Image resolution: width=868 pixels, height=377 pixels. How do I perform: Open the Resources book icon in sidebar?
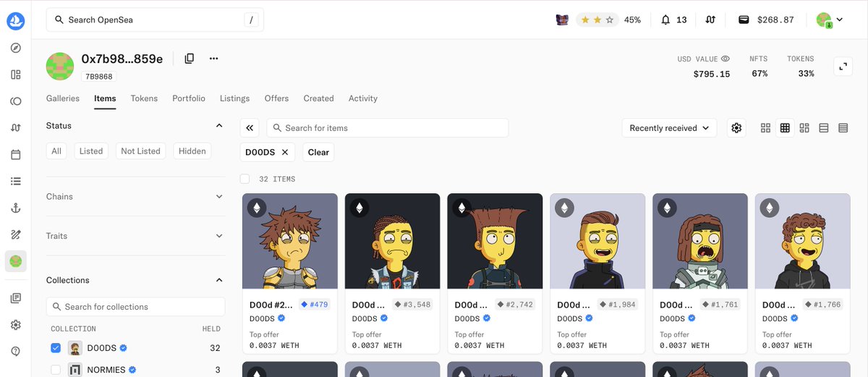click(x=16, y=298)
